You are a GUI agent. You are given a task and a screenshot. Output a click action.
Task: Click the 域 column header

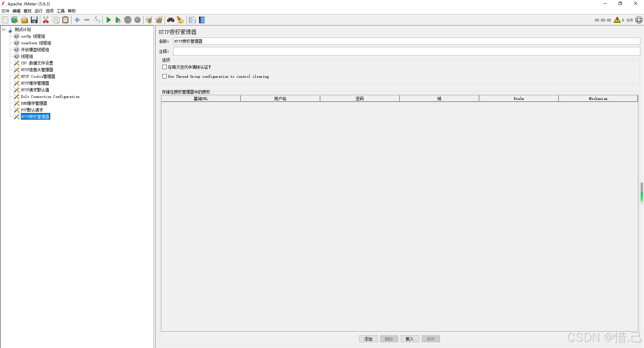coord(439,99)
